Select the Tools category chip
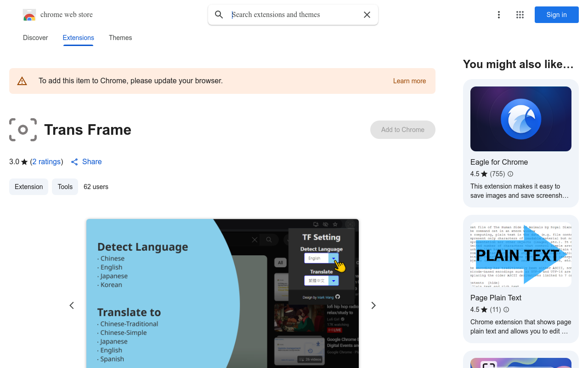The height and width of the screenshot is (368, 588). 65,187
